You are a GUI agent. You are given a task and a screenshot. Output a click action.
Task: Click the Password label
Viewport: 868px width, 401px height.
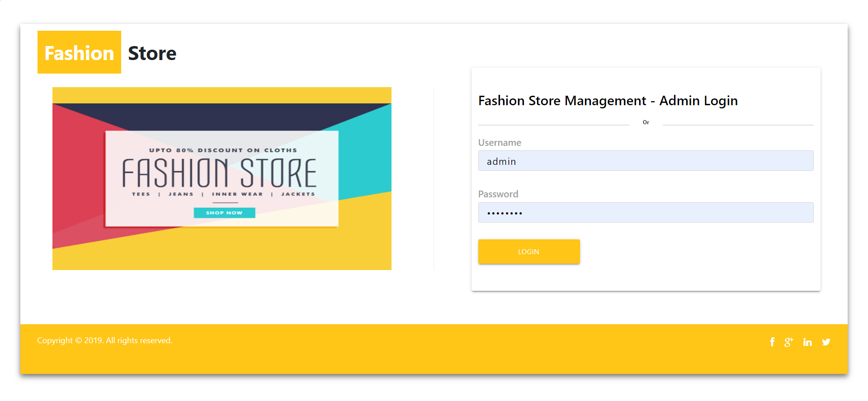(x=498, y=194)
